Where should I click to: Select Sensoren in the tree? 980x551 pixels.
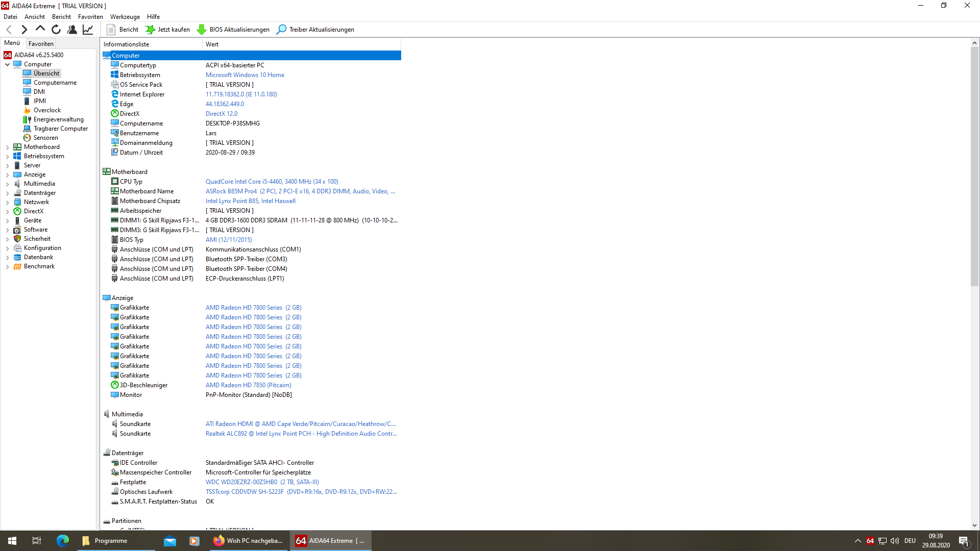[45, 138]
